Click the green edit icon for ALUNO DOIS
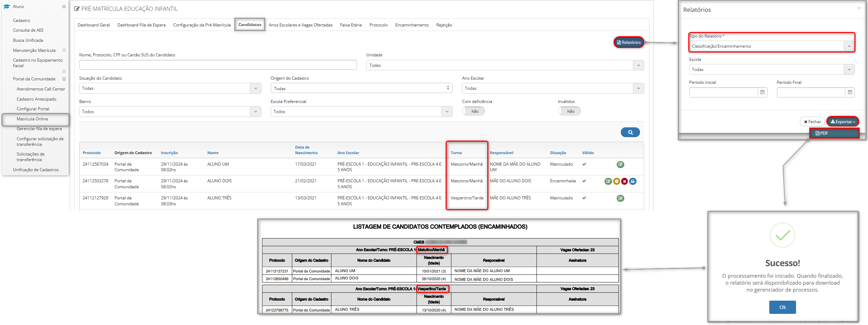This screenshot has height=325, width=868. click(x=608, y=181)
